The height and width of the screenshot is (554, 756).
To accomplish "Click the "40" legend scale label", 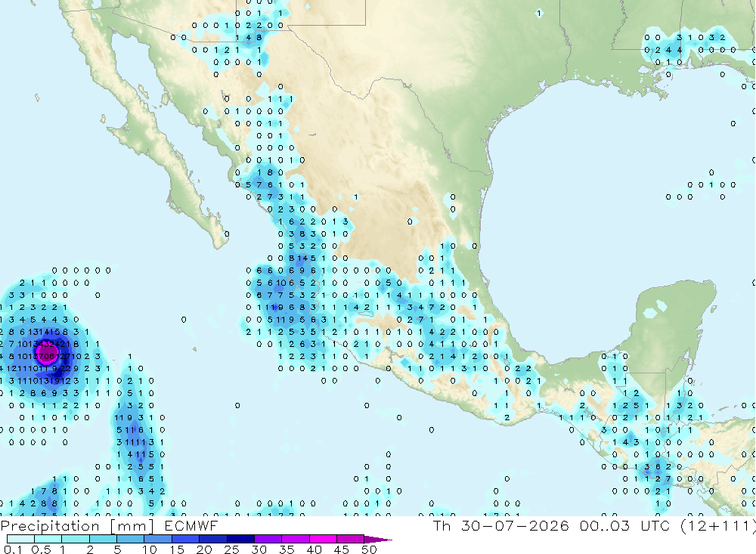I will pyautogui.click(x=314, y=549).
